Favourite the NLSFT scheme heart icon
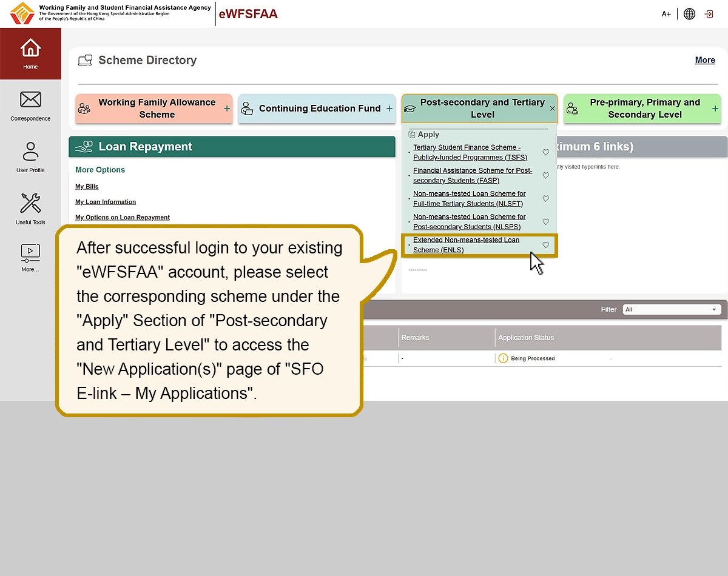Image resolution: width=728 pixels, height=576 pixels. 545,199
